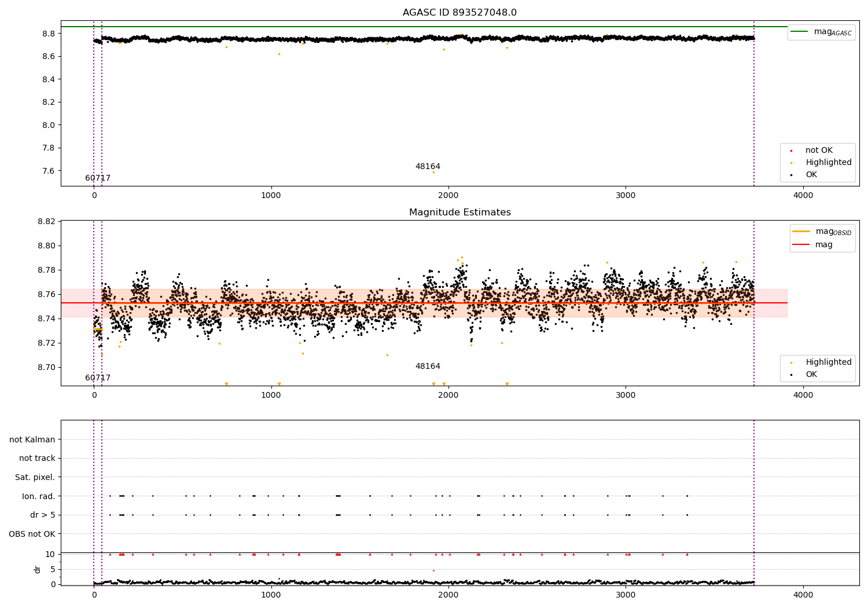This screenshot has height=608, width=868.
Task: Click the 8.72 y-axis tick label
Action: pos(47,343)
